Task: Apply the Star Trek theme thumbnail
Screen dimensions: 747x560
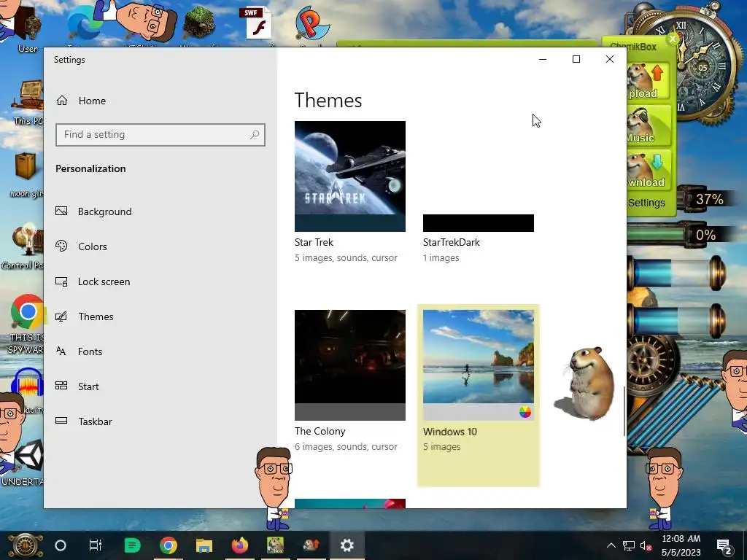Action: (350, 176)
